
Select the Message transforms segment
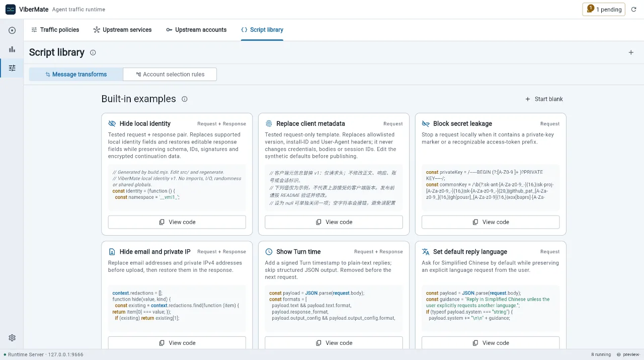pos(76,74)
